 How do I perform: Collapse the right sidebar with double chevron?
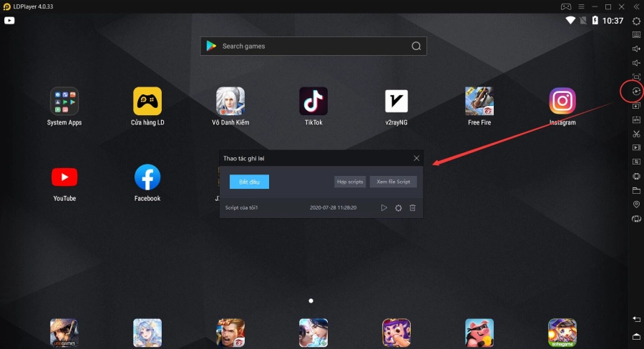[x=636, y=6]
